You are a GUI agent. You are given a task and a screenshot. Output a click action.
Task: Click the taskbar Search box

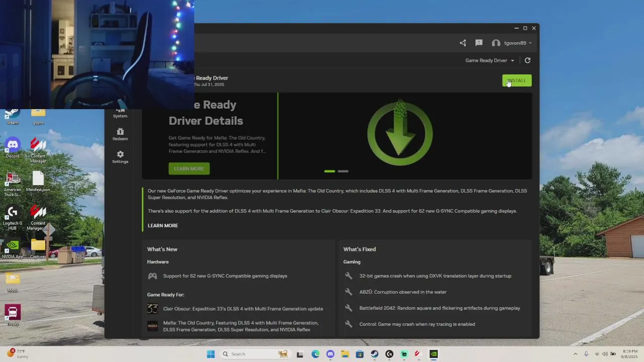[256, 354]
